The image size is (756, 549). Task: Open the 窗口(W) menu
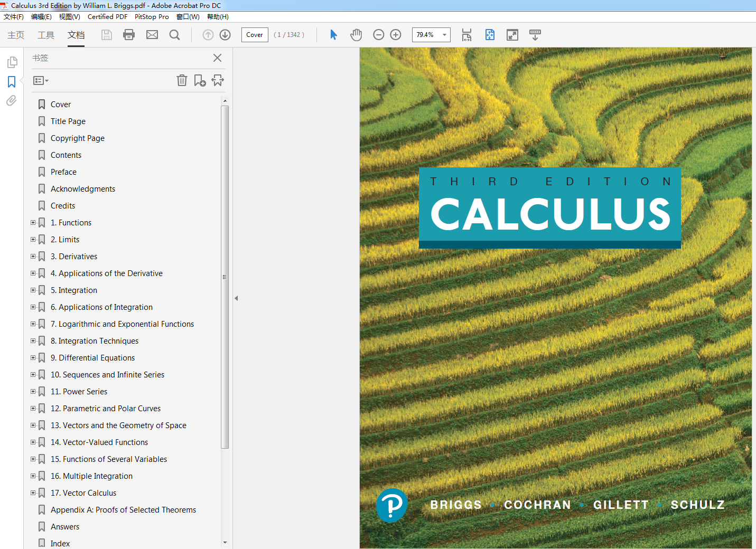tap(188, 17)
